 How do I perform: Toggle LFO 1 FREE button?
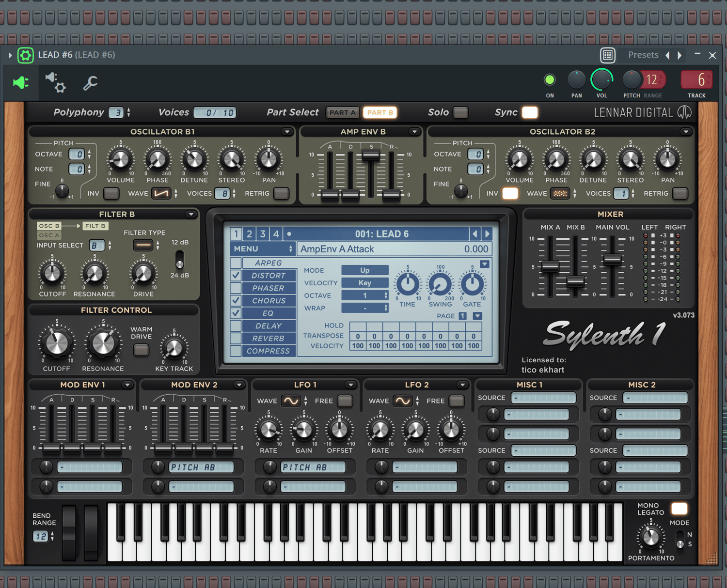tap(345, 401)
